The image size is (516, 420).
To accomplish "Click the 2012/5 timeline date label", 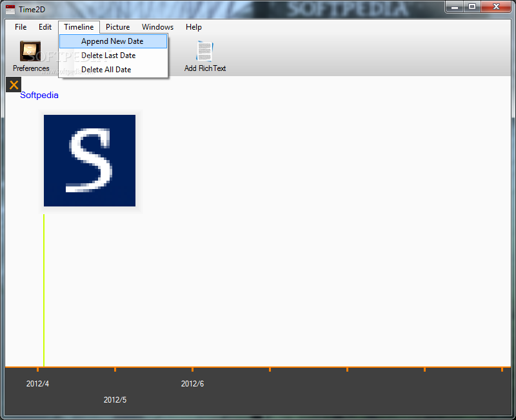I will click(x=115, y=399).
